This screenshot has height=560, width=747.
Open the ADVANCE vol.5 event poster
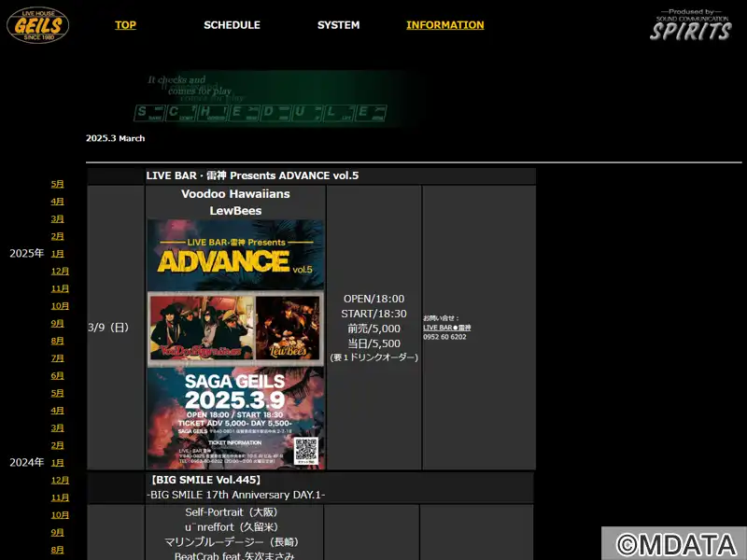(x=236, y=343)
